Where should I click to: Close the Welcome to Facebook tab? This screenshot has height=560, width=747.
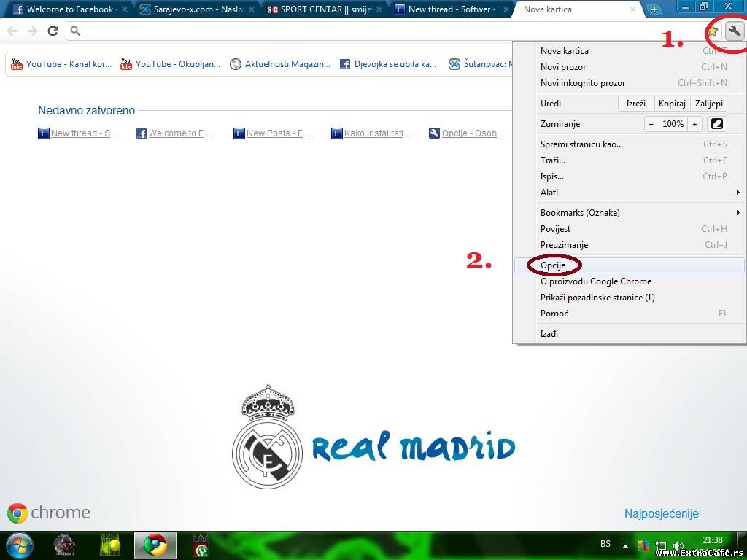coord(124,9)
